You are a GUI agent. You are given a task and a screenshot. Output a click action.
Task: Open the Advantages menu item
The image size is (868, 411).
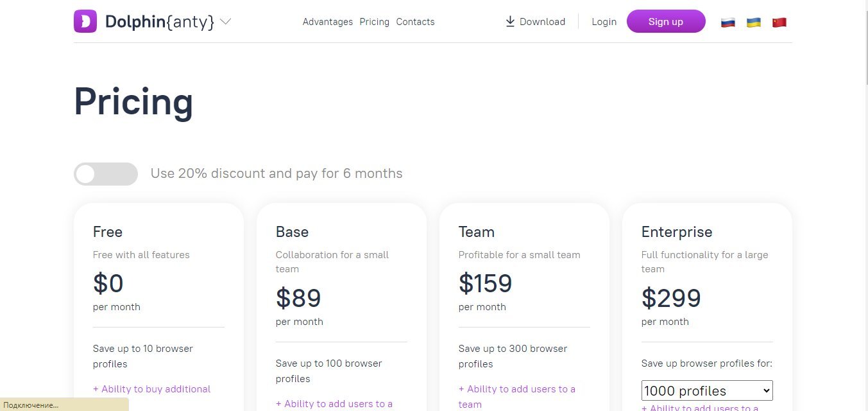[x=327, y=22]
